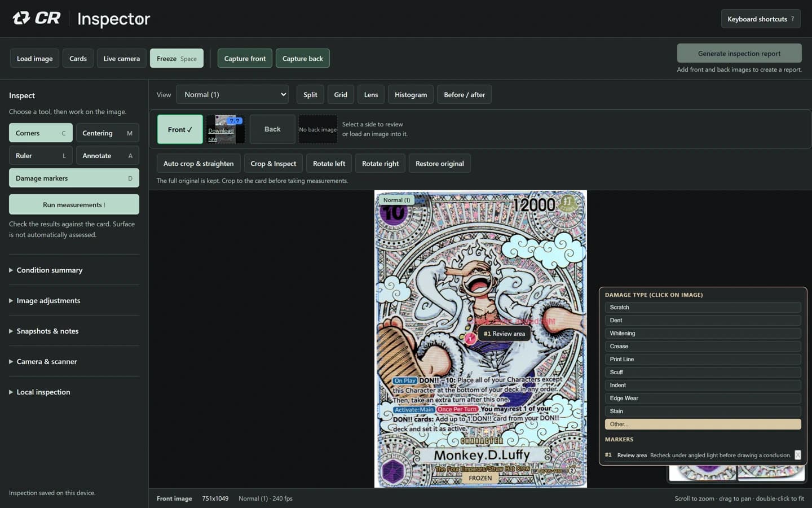
Task: Start Live camera feed
Action: pos(121,58)
